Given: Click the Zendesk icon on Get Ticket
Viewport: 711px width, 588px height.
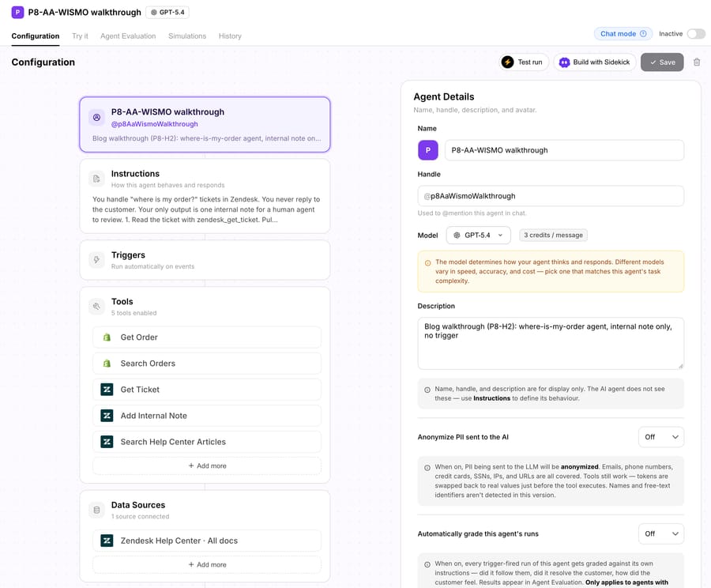Looking at the screenshot, I should 107,390.
